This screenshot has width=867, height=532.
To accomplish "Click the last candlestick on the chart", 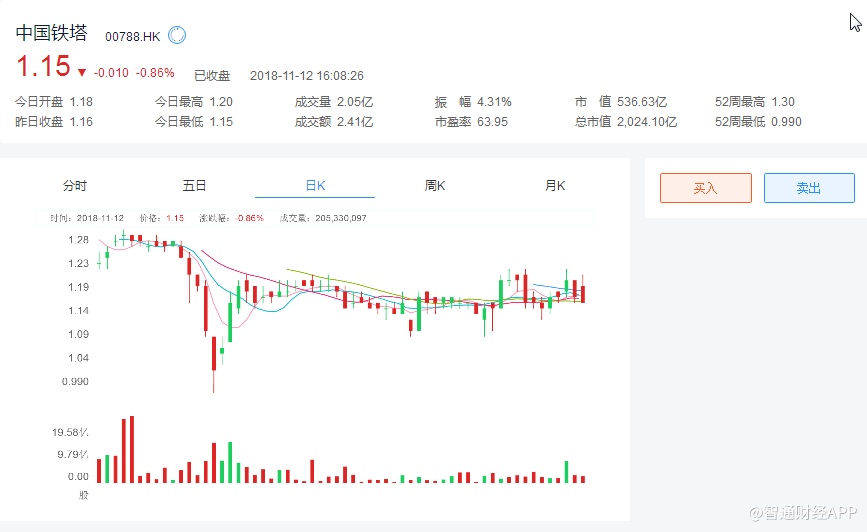I will pyautogui.click(x=582, y=292).
